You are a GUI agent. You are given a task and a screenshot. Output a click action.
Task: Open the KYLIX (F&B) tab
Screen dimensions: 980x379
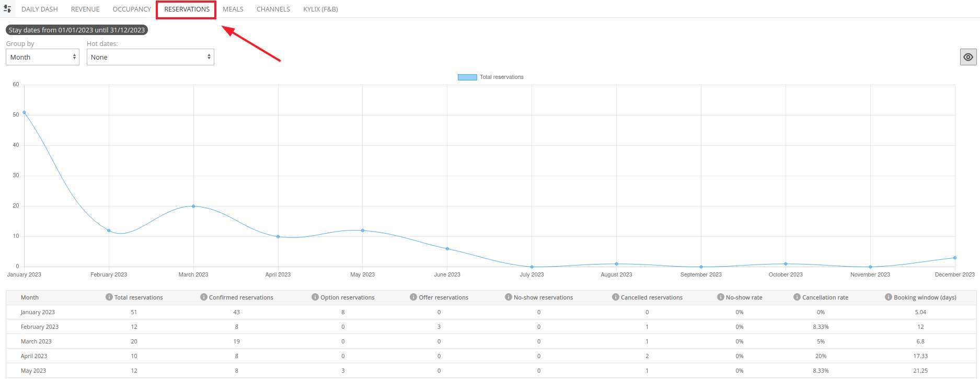click(x=320, y=9)
